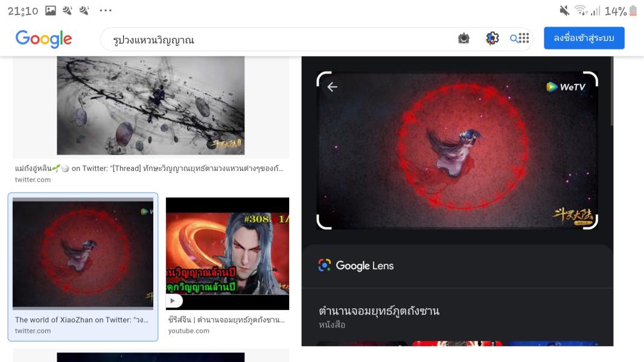Screen dimensions: 644x362
Task: Open the status bar overflow dots
Action: pos(106,11)
